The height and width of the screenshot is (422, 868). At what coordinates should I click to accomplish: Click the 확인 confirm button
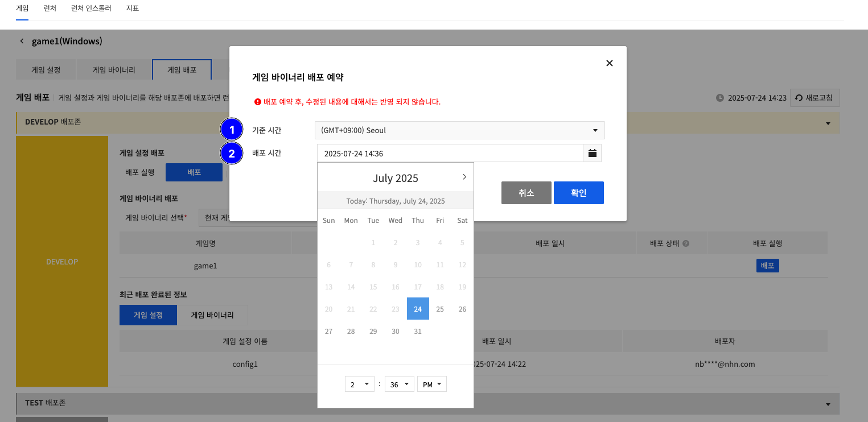click(x=578, y=193)
